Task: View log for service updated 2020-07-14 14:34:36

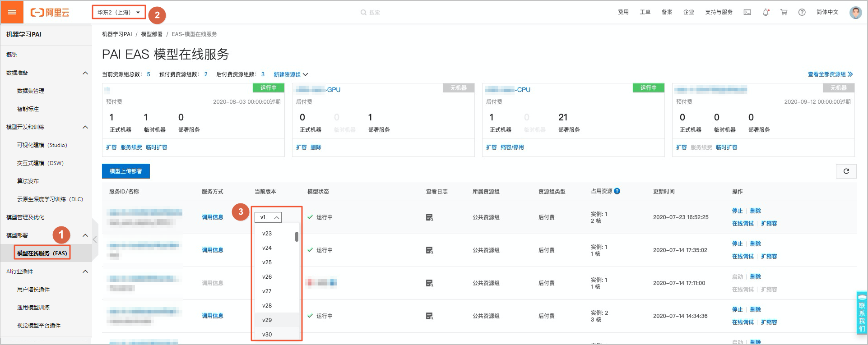Action: pyautogui.click(x=430, y=316)
